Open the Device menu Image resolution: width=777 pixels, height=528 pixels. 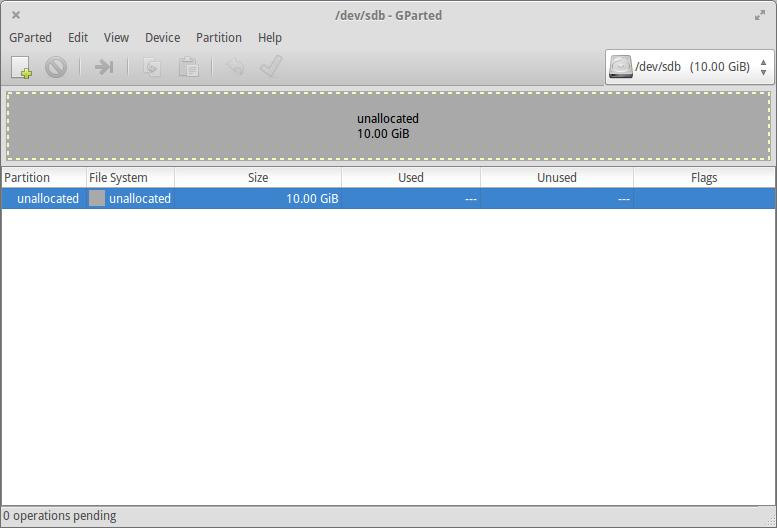(162, 37)
